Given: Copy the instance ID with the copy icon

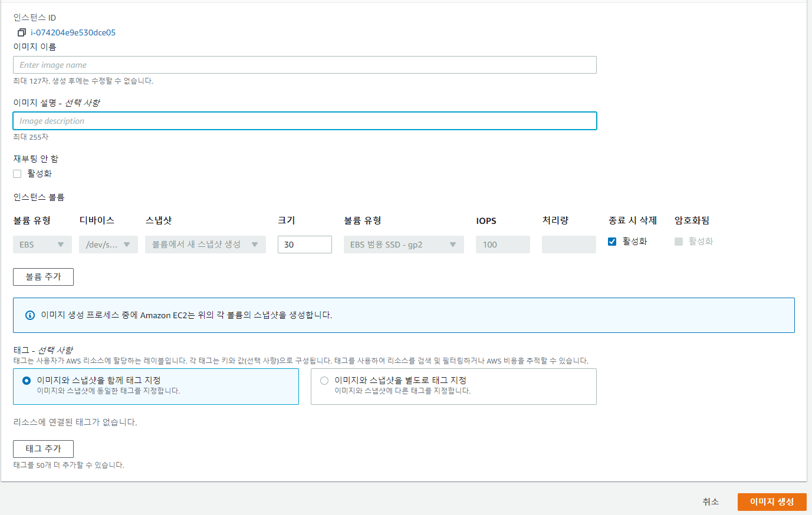Looking at the screenshot, I should (22, 32).
